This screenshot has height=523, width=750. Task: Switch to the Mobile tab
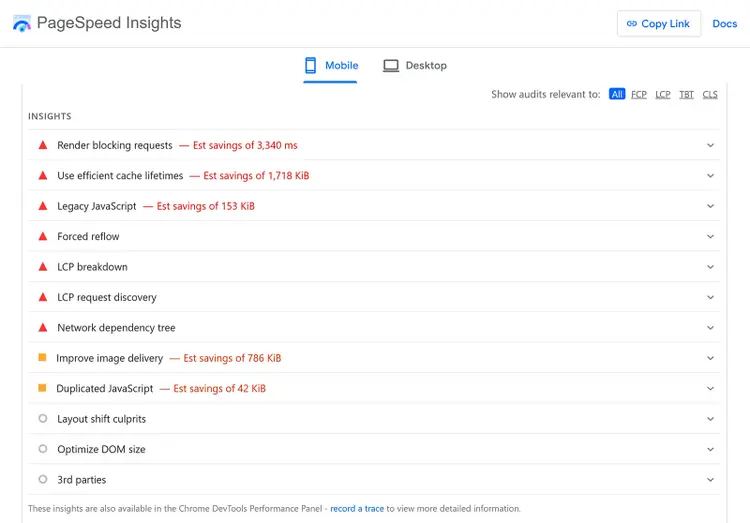[331, 66]
